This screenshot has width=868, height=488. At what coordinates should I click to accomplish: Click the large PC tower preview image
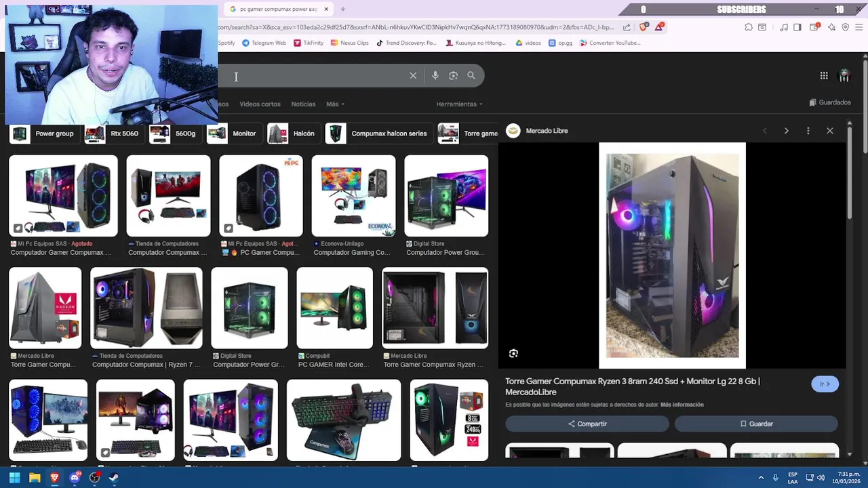click(x=672, y=256)
